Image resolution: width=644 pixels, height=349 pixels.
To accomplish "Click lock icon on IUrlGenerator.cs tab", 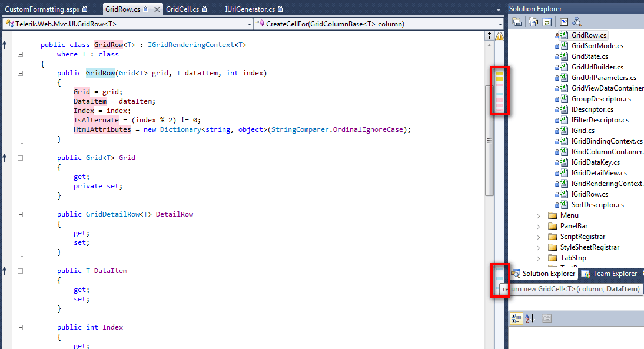I will (280, 9).
